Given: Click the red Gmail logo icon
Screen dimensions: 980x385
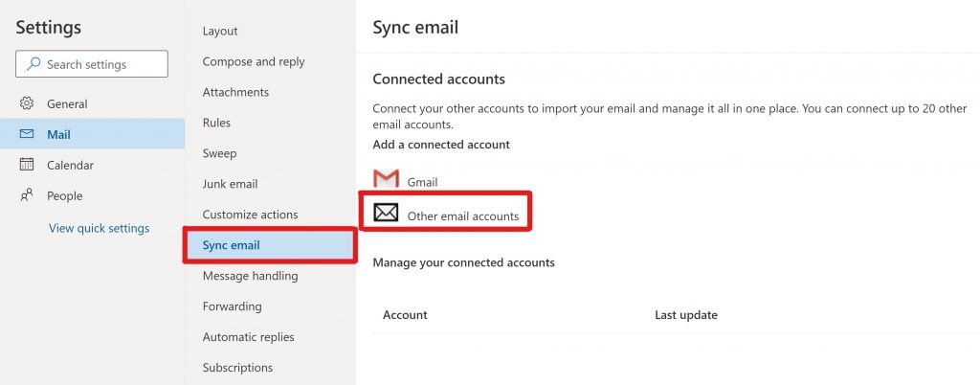Looking at the screenshot, I should click(386, 179).
